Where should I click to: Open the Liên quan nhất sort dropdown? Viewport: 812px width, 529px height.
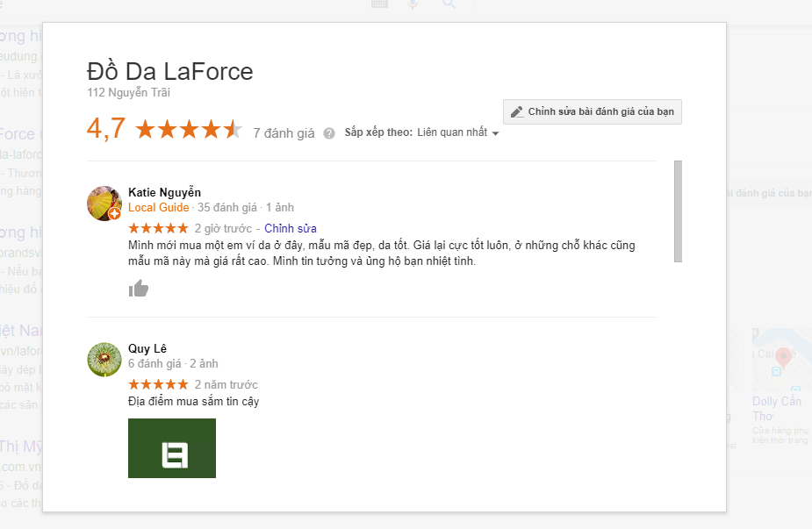pyautogui.click(x=458, y=133)
